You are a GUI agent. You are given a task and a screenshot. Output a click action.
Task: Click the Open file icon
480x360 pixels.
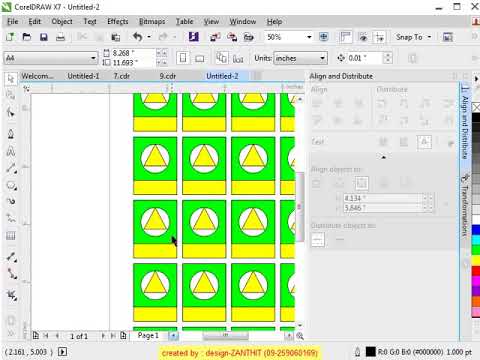[27, 37]
